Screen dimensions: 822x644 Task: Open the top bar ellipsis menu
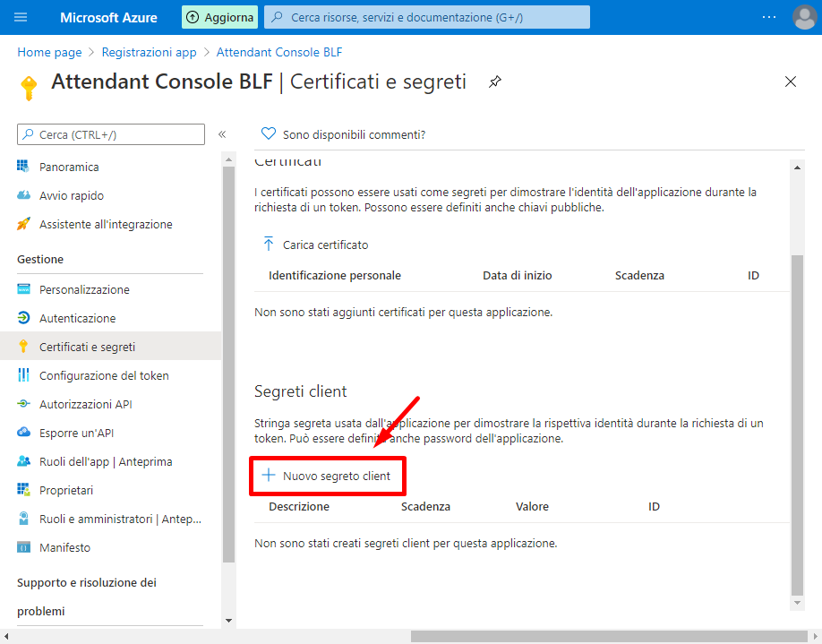pos(769,17)
